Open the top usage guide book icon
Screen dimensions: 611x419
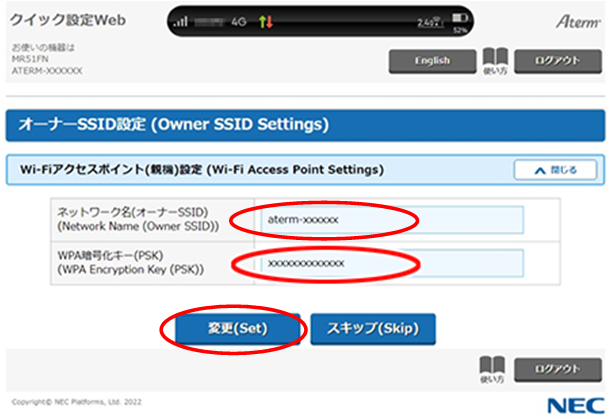click(x=495, y=61)
